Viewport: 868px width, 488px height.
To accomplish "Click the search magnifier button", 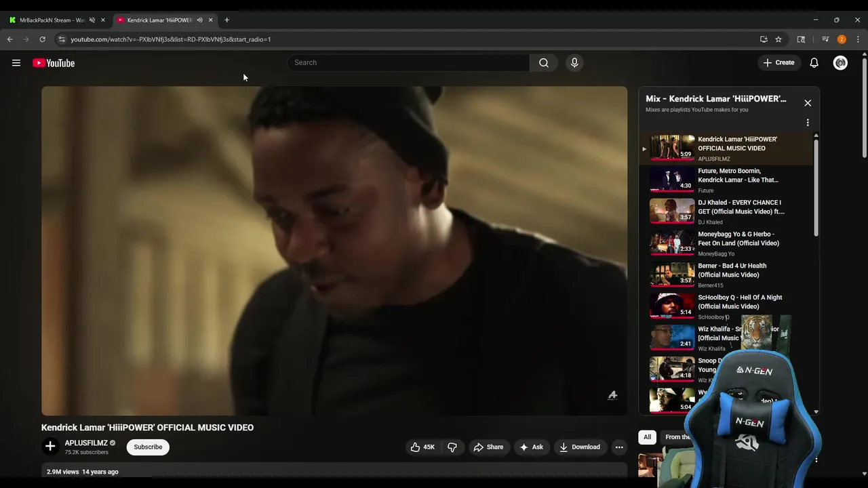I will [544, 62].
